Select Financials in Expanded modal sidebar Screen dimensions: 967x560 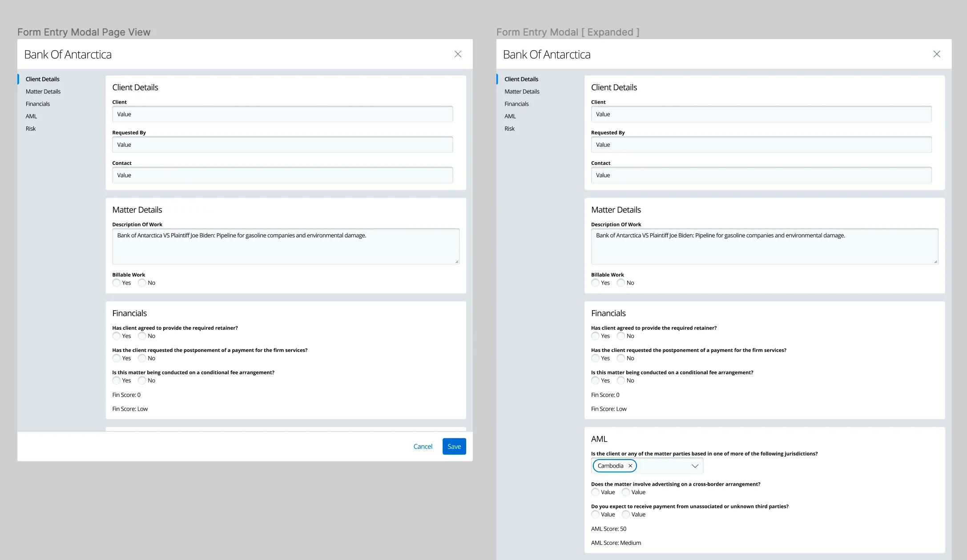[x=516, y=104]
